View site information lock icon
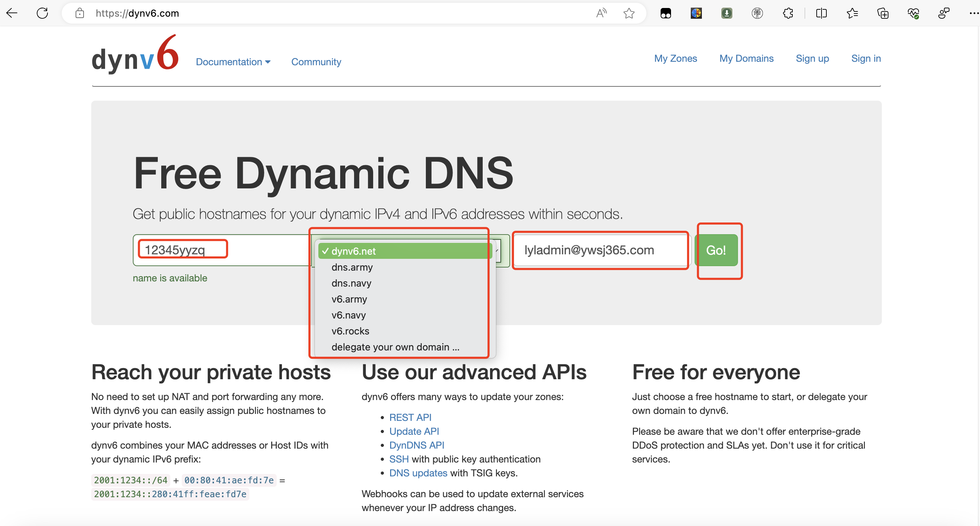 point(79,13)
